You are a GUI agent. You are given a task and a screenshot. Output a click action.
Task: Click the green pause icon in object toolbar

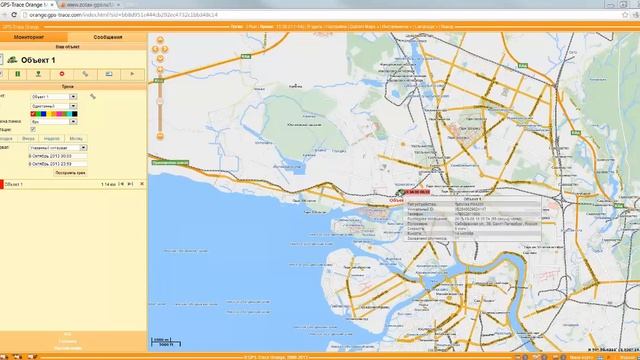[x=18, y=74]
